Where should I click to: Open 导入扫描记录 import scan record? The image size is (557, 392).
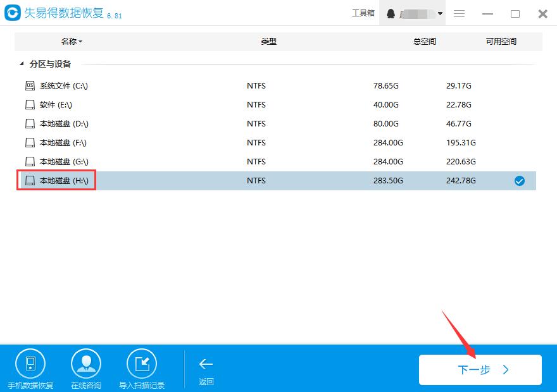coord(142,369)
